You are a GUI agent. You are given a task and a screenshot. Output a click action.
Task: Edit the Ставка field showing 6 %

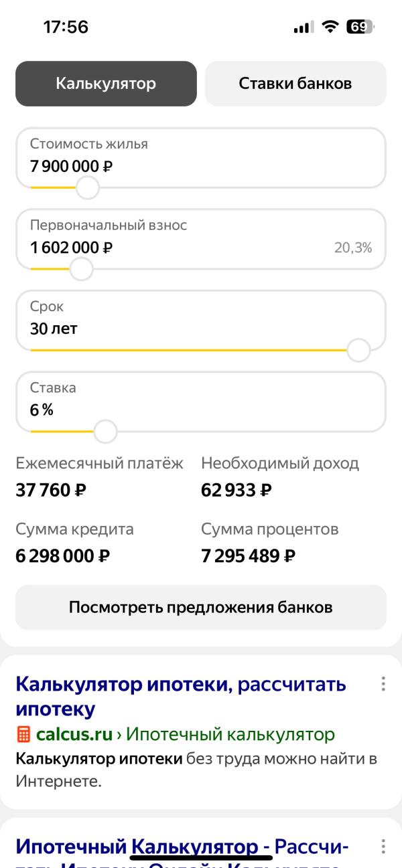click(201, 402)
